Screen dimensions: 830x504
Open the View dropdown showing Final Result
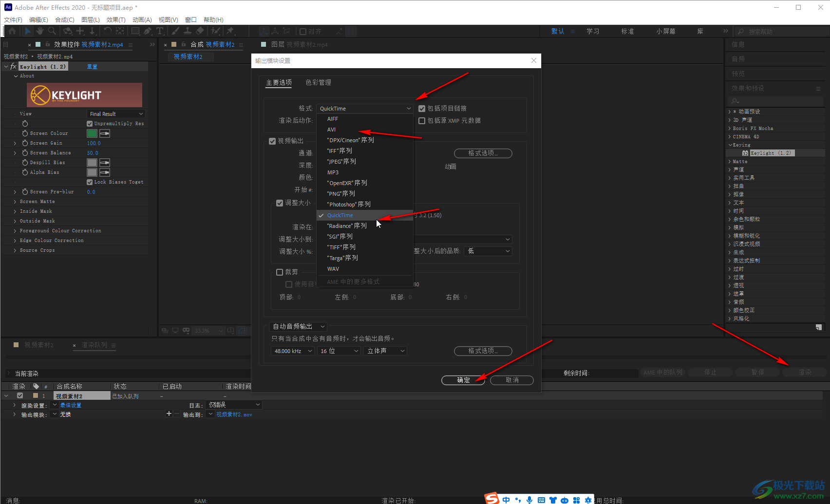tap(116, 114)
